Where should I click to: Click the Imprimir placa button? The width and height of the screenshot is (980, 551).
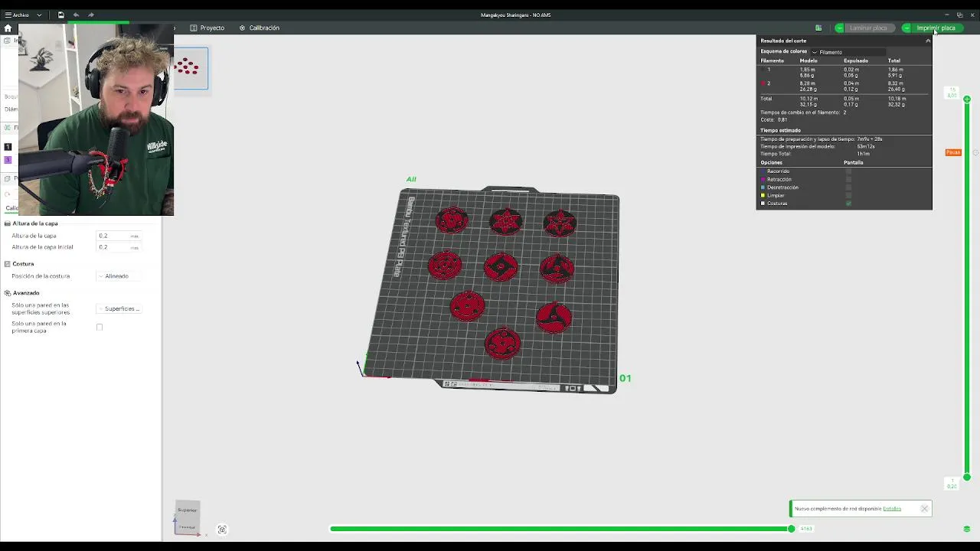pos(936,28)
